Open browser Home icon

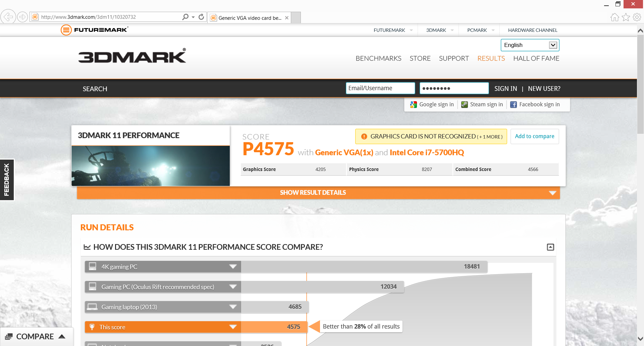pyautogui.click(x=614, y=17)
